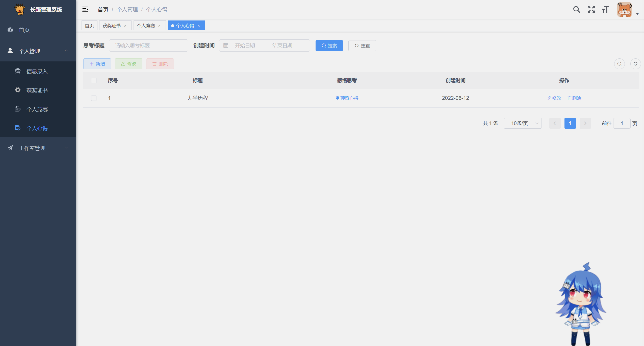
Task: Hide search bar with round magnifier icon
Action: pos(619,64)
